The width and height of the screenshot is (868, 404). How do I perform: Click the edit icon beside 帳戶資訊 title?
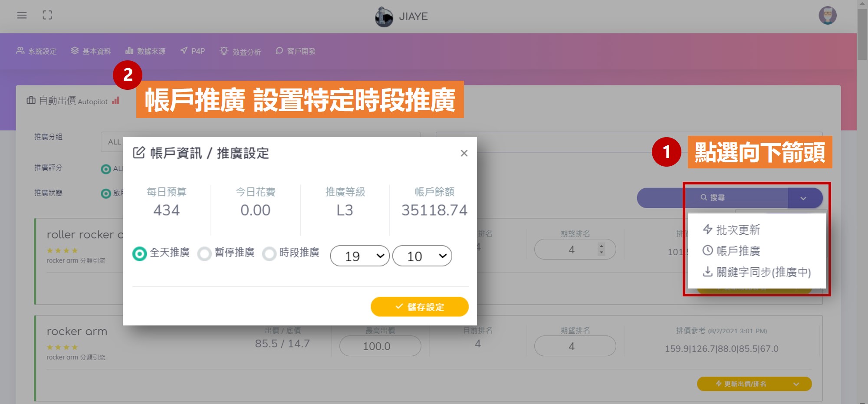tap(139, 153)
